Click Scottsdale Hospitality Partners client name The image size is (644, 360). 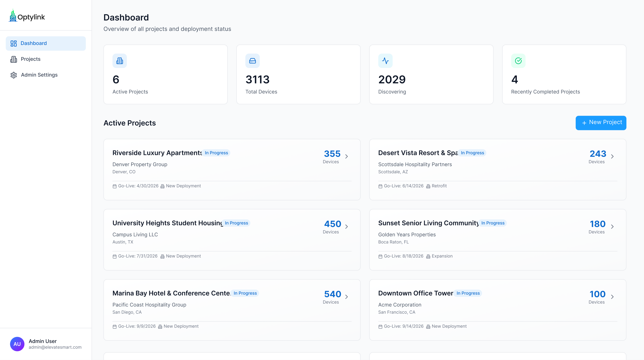(415, 164)
